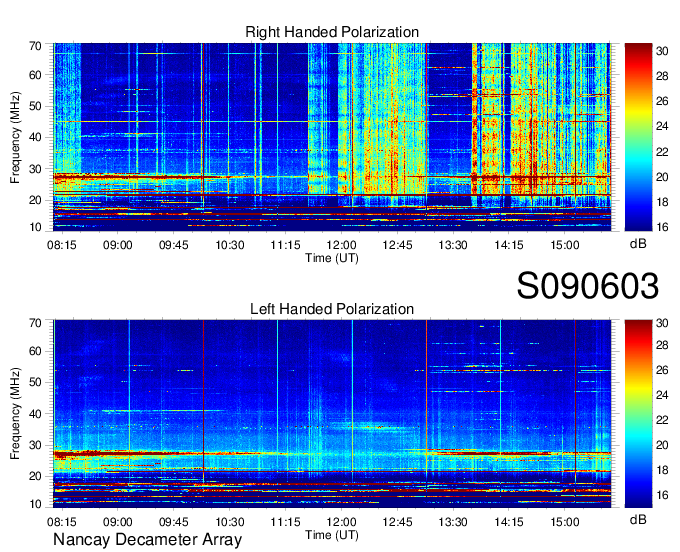Click the 08:15 tick on upper time axis
The height and width of the screenshot is (552, 680).
(x=62, y=245)
